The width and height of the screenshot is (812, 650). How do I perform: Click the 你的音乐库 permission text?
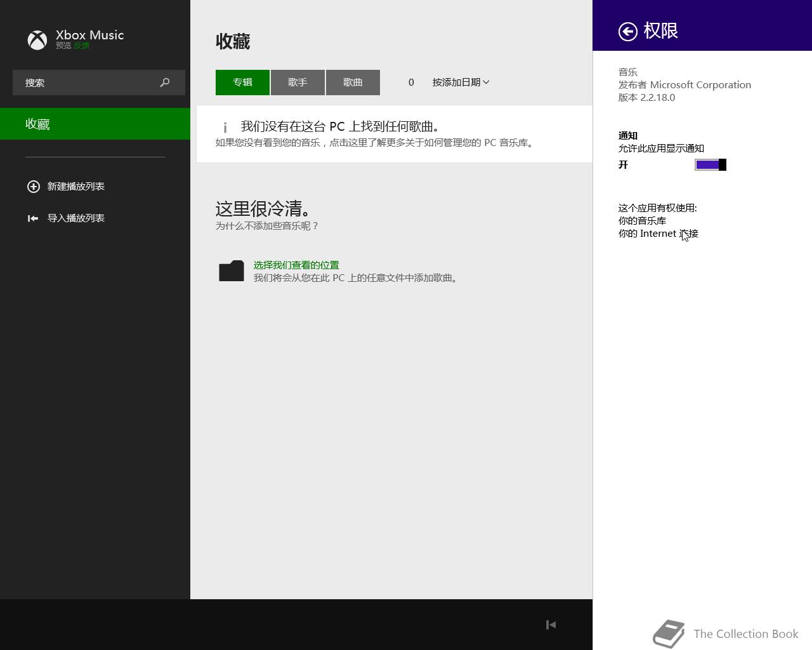(x=642, y=220)
